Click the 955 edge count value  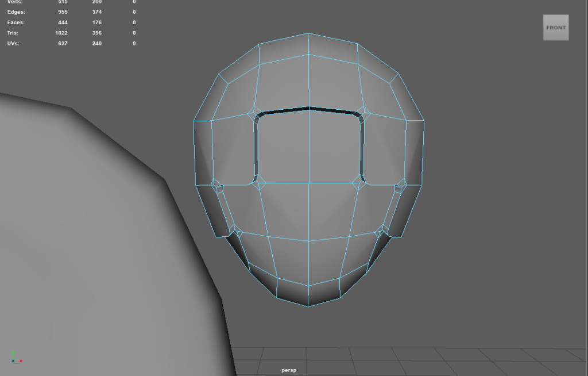63,12
